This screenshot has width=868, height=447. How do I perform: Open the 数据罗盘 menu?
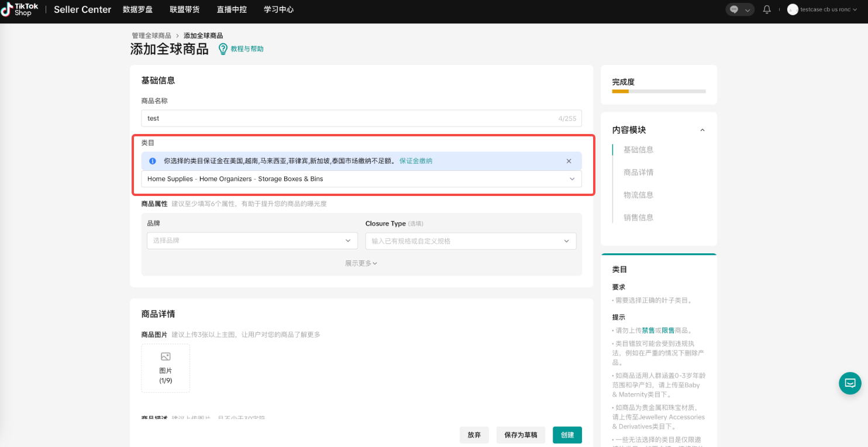point(137,9)
